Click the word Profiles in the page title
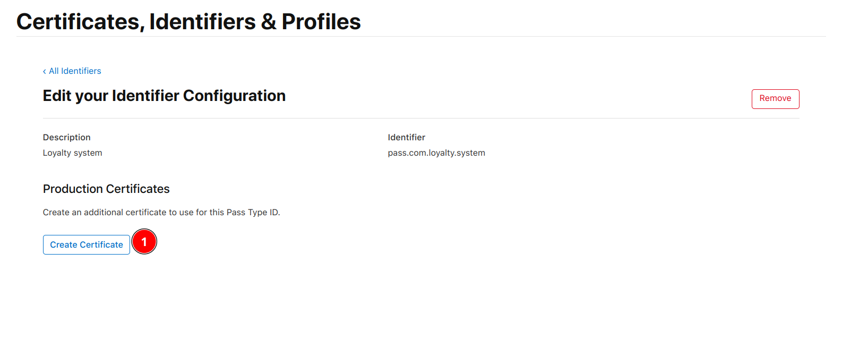This screenshot has height=355, width=868. (x=321, y=22)
